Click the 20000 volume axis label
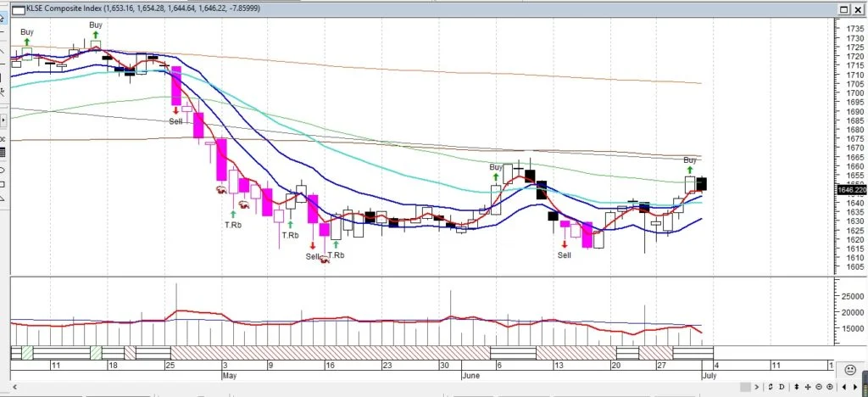This screenshot has width=868, height=397. (854, 312)
